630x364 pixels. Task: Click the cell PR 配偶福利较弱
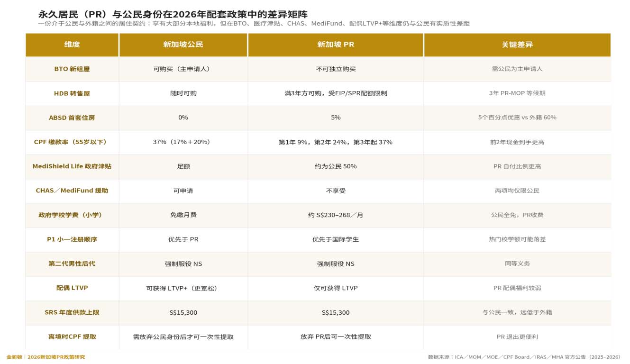coord(517,288)
